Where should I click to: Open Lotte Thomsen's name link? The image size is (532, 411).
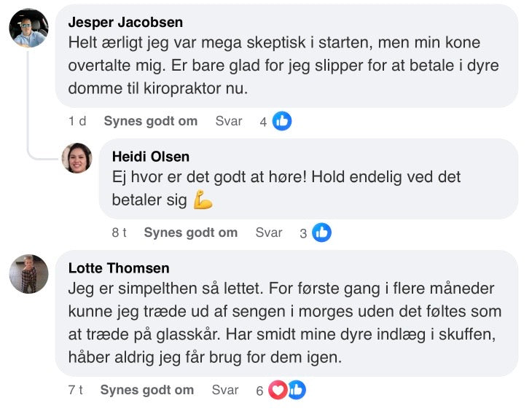118,268
